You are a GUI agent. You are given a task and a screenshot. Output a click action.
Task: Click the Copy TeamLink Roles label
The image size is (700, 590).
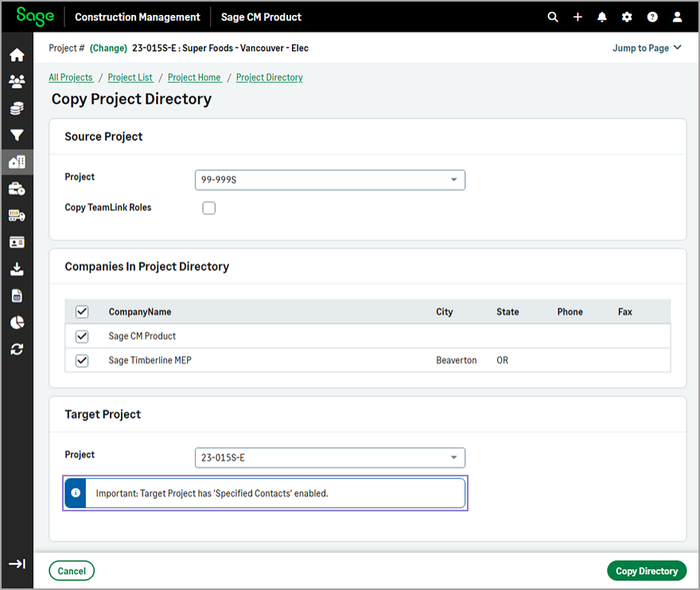108,207
